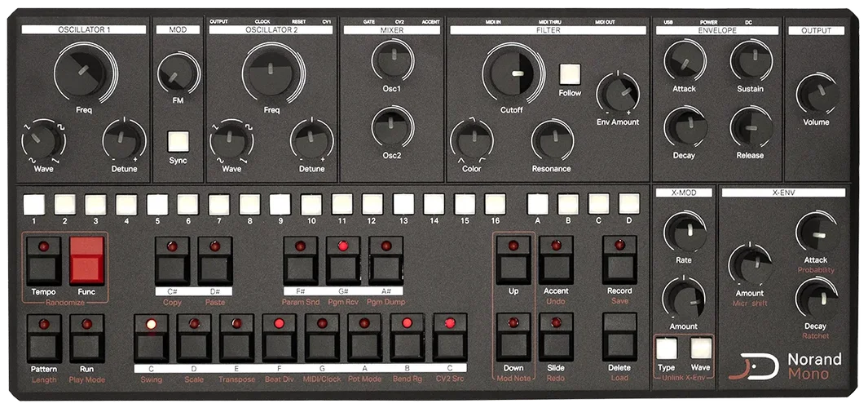The width and height of the screenshot is (868, 408).
Task: Click the output Volume knob
Action: [x=817, y=94]
